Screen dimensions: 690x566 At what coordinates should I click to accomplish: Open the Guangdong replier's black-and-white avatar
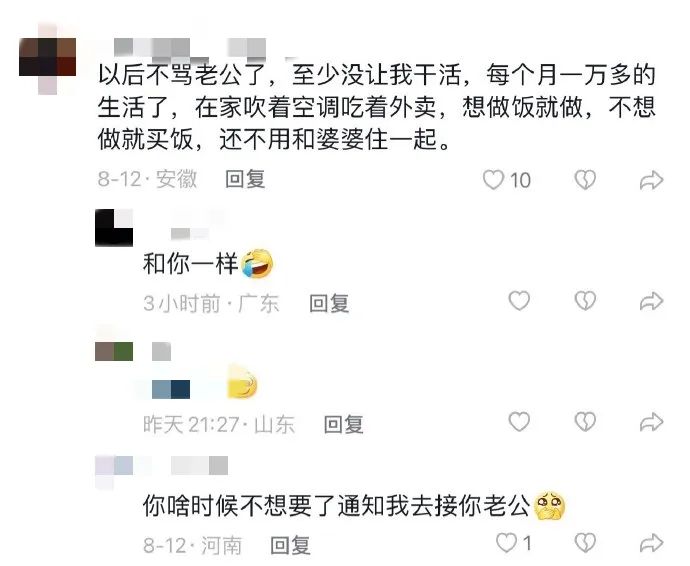tap(114, 228)
